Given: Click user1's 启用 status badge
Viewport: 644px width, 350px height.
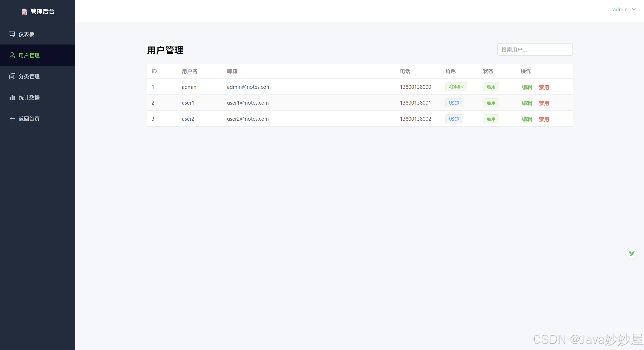Looking at the screenshot, I should tap(491, 103).
